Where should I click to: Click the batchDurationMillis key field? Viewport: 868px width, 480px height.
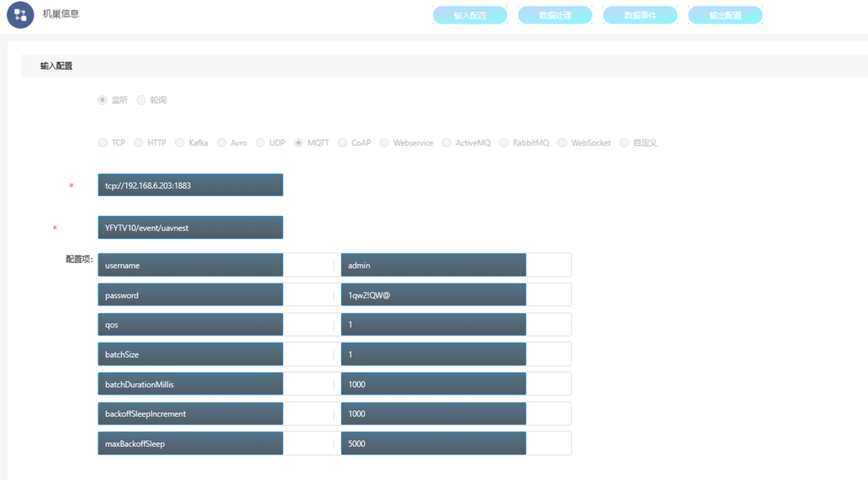[x=191, y=384]
